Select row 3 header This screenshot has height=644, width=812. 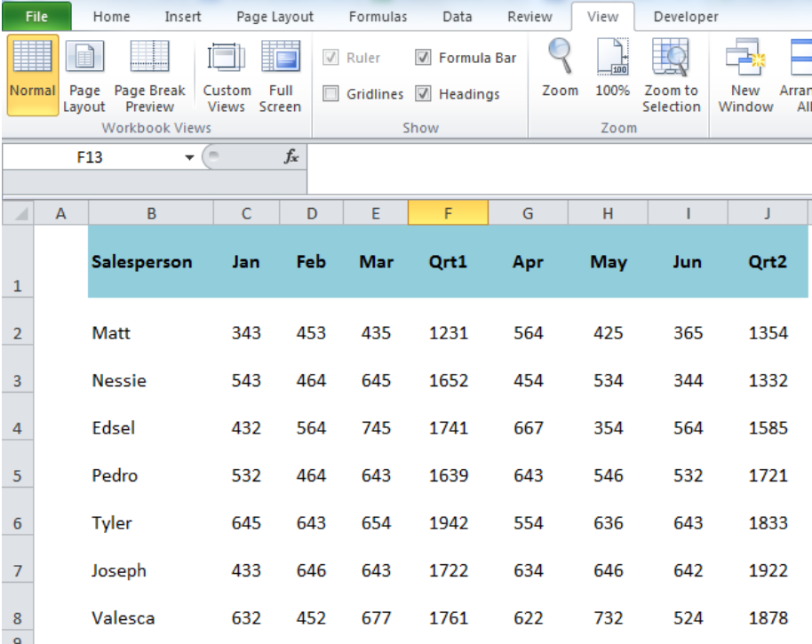18,369
